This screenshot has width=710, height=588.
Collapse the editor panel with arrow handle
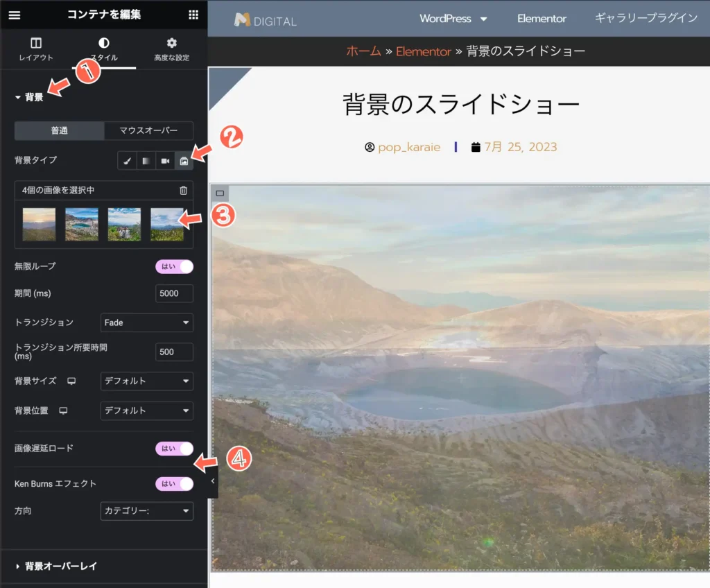pyautogui.click(x=213, y=481)
